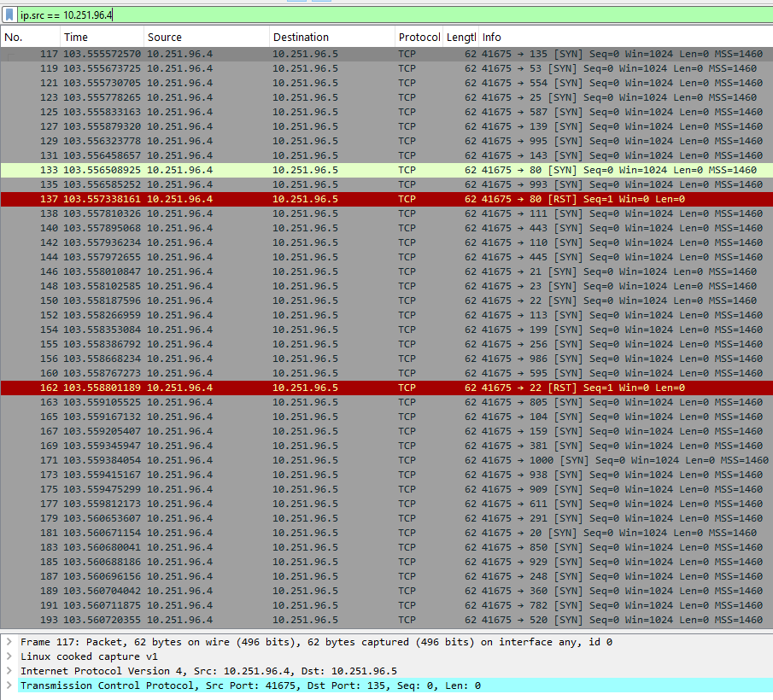The width and height of the screenshot is (773, 700).
Task: Select packet 179 SYN to port 291
Action: click(x=386, y=519)
